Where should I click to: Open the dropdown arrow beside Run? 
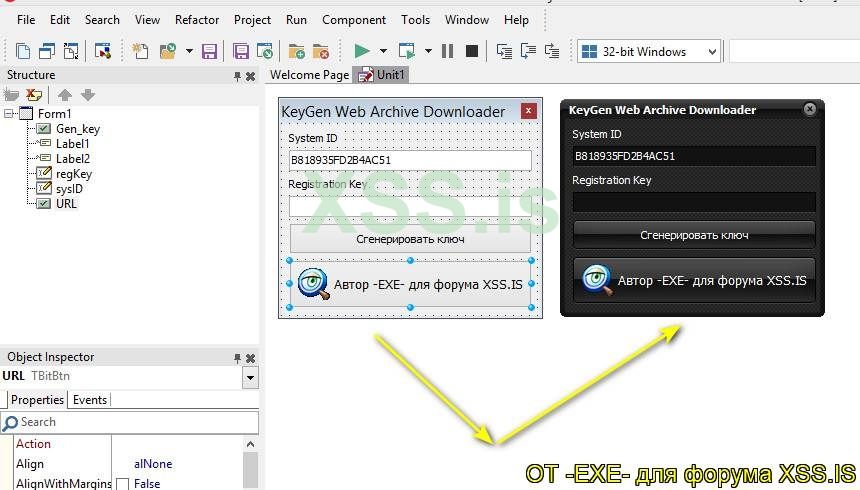click(383, 52)
